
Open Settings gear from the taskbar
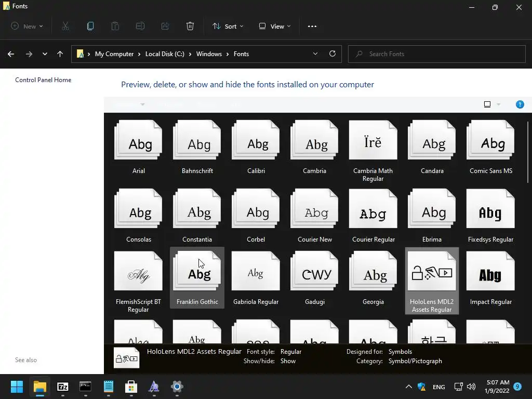[177, 387]
